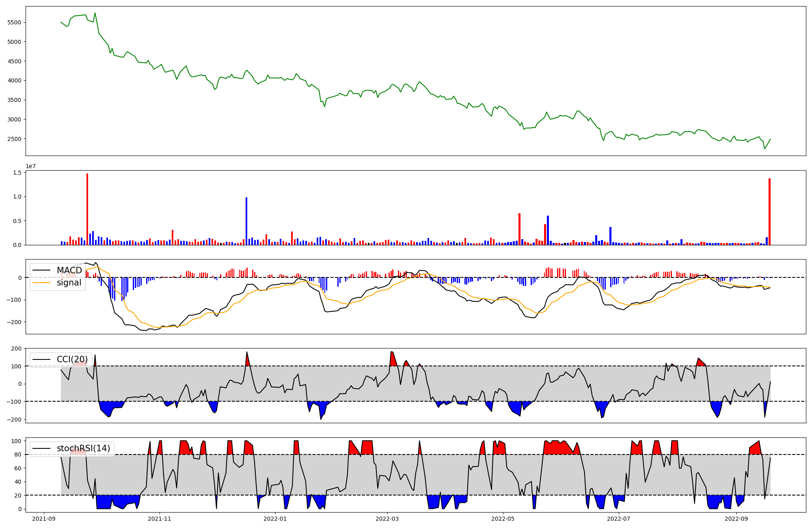Select the CCI(20) legend entry
Viewport: 812px width, 528px height.
point(72,359)
